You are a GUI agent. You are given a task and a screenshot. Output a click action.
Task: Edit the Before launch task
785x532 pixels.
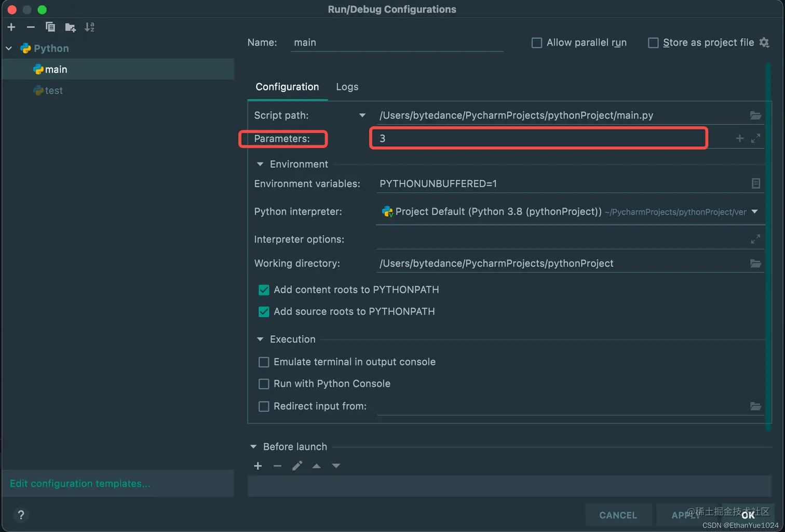(297, 466)
